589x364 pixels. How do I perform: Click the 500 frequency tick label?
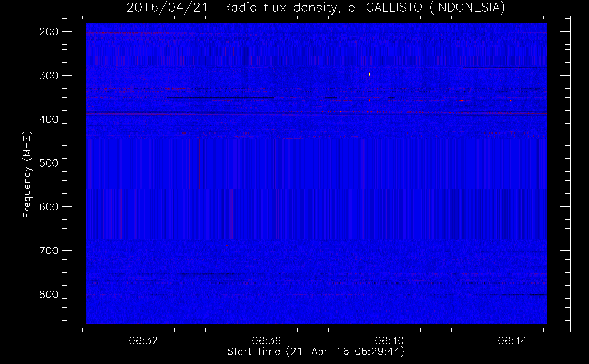click(49, 163)
